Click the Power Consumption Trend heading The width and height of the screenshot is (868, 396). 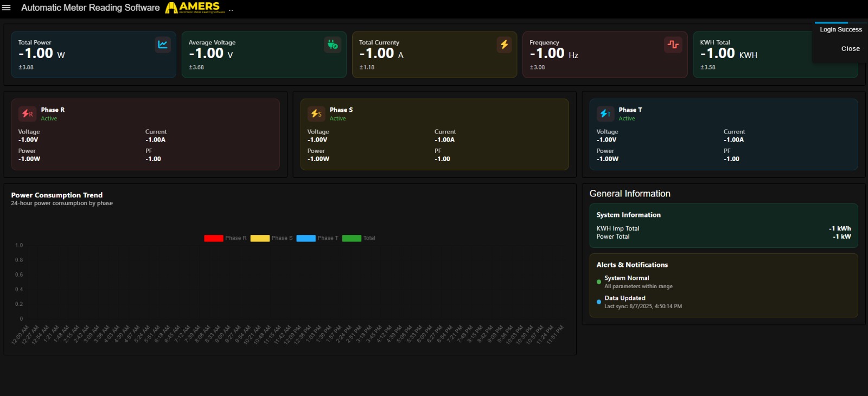pyautogui.click(x=57, y=195)
